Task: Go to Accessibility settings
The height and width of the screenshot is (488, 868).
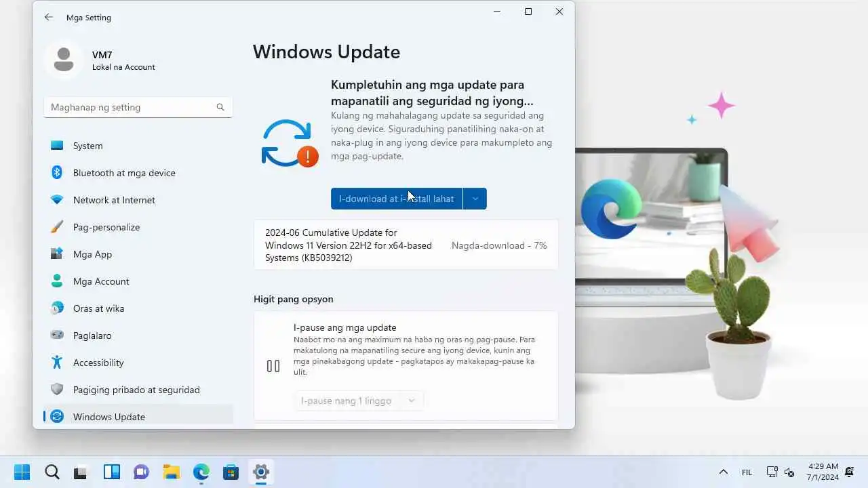Action: point(138,363)
